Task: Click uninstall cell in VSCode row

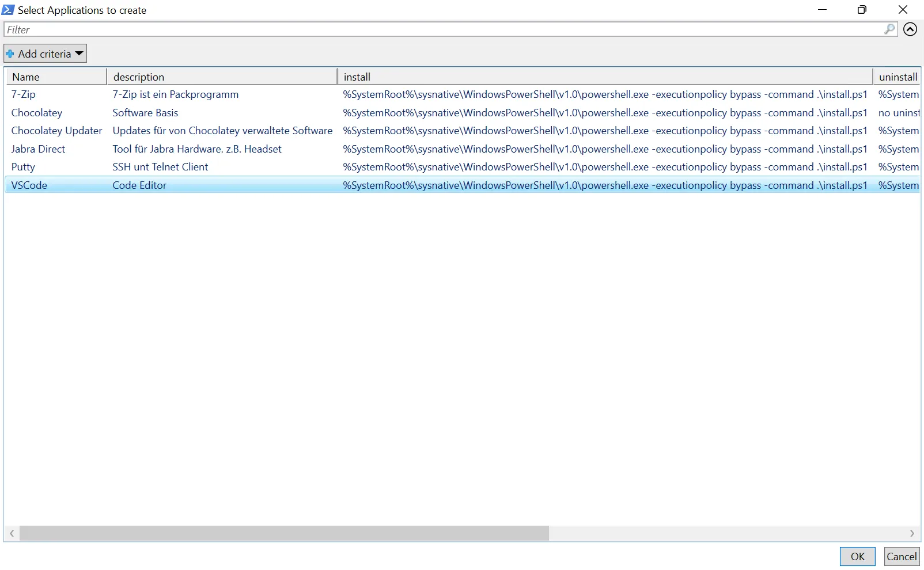Action: pyautogui.click(x=899, y=185)
